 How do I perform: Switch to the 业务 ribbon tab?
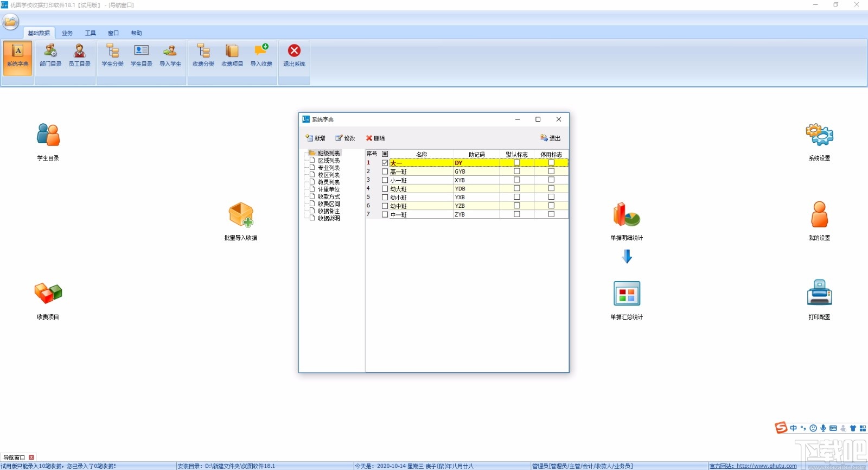67,33
